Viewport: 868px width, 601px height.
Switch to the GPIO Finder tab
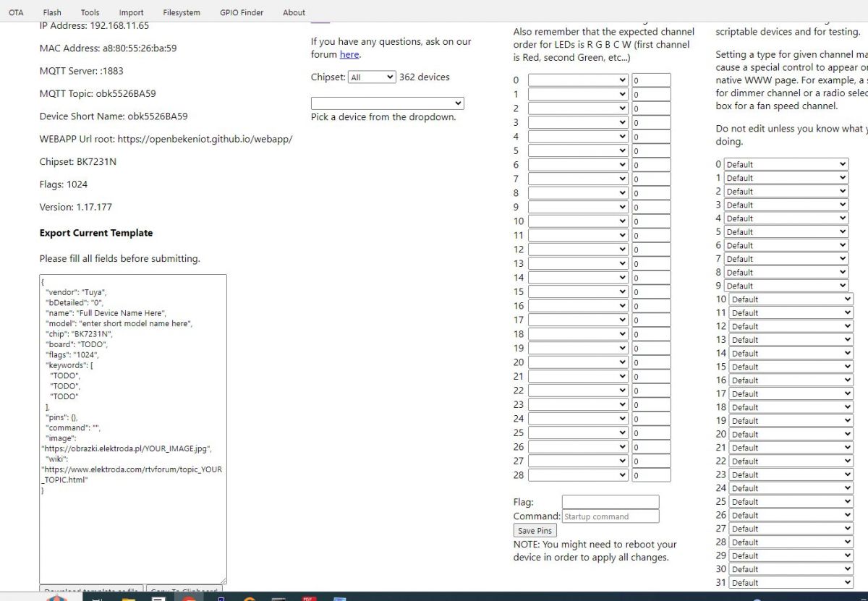coord(242,12)
